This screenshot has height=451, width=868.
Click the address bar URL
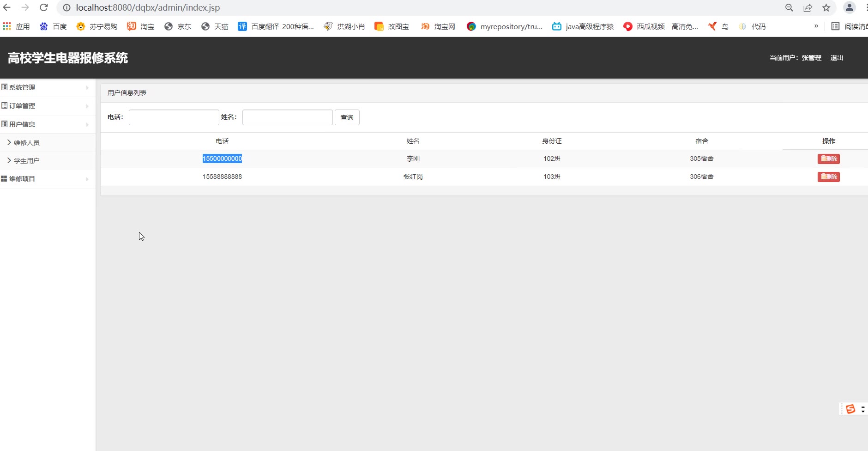coord(148,8)
